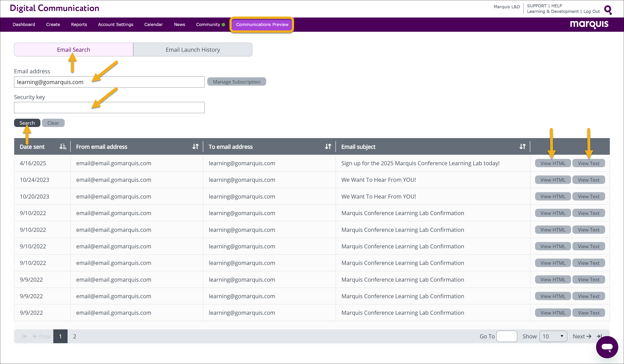Sort by To email address icon
The height and width of the screenshot is (364, 624).
[328, 146]
